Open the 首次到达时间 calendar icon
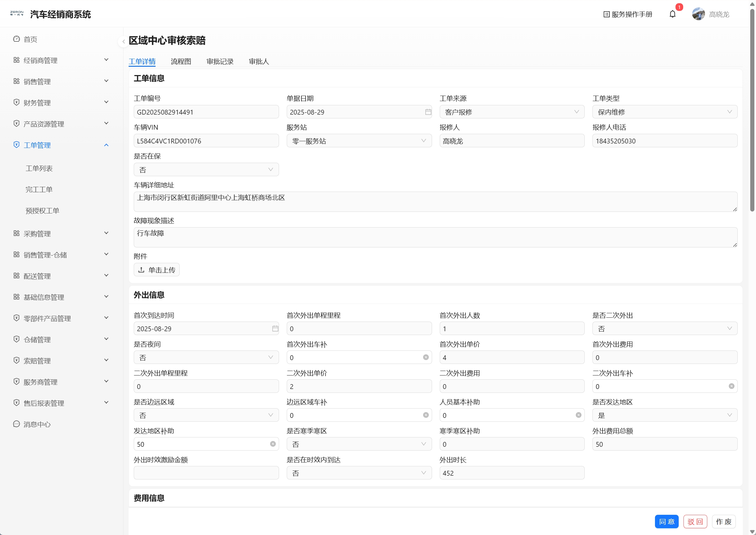 (275, 328)
